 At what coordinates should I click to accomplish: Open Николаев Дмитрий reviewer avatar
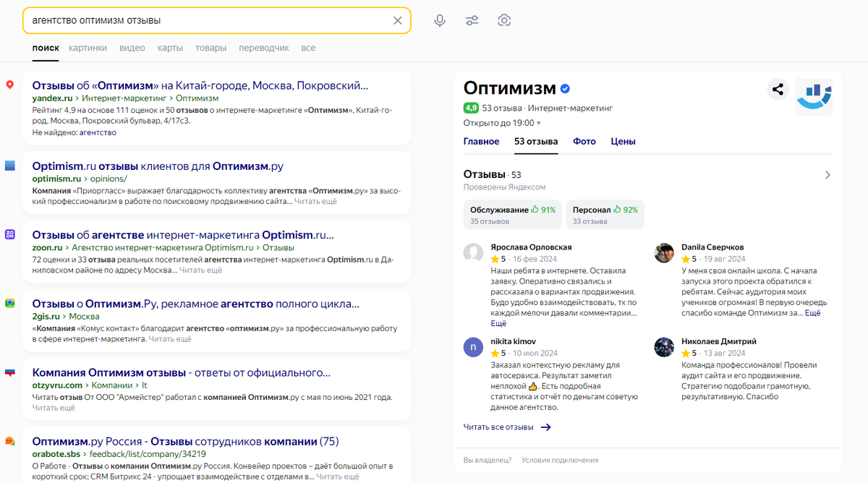tap(664, 347)
